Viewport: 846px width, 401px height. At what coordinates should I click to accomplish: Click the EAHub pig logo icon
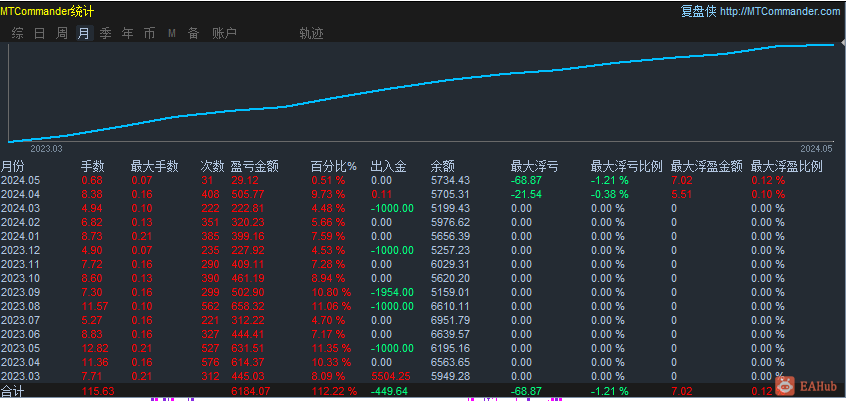[785, 385]
